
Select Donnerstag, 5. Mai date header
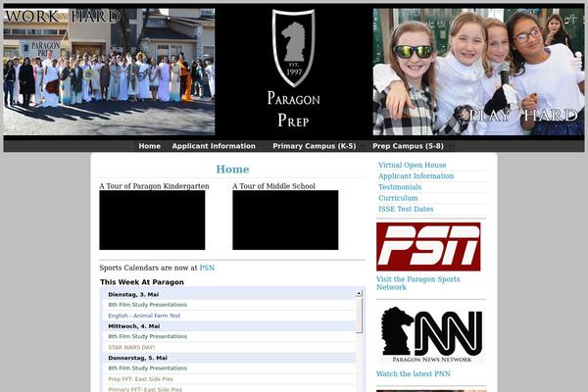coord(137,358)
